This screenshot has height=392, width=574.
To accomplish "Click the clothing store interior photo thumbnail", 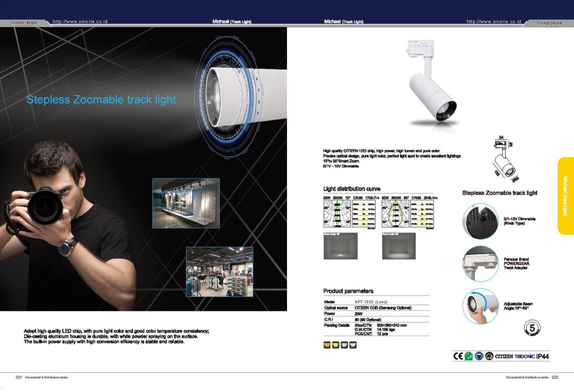I will click(219, 271).
